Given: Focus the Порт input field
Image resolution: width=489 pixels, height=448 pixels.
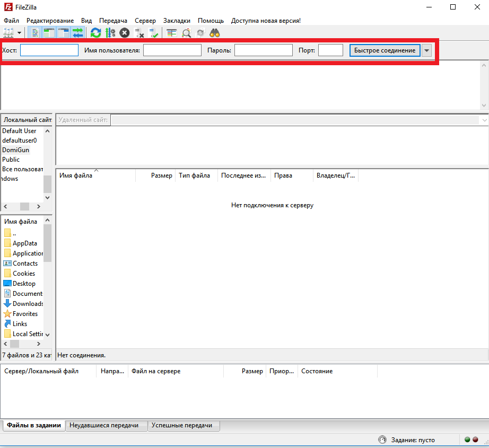Looking at the screenshot, I should [330, 50].
